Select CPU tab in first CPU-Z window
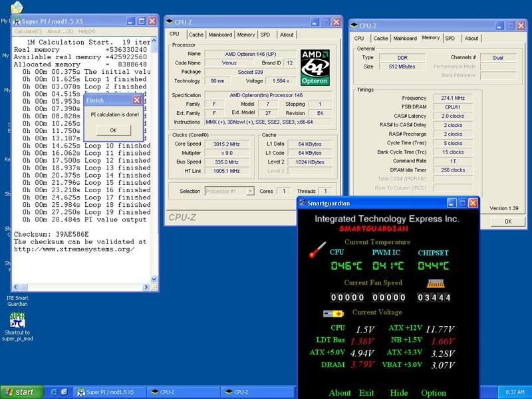 tap(174, 34)
